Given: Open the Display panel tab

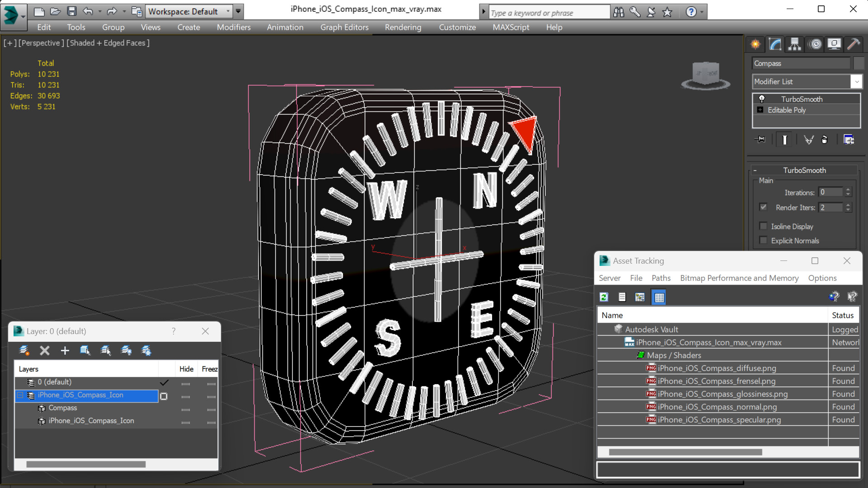Looking at the screenshot, I should [x=834, y=44].
